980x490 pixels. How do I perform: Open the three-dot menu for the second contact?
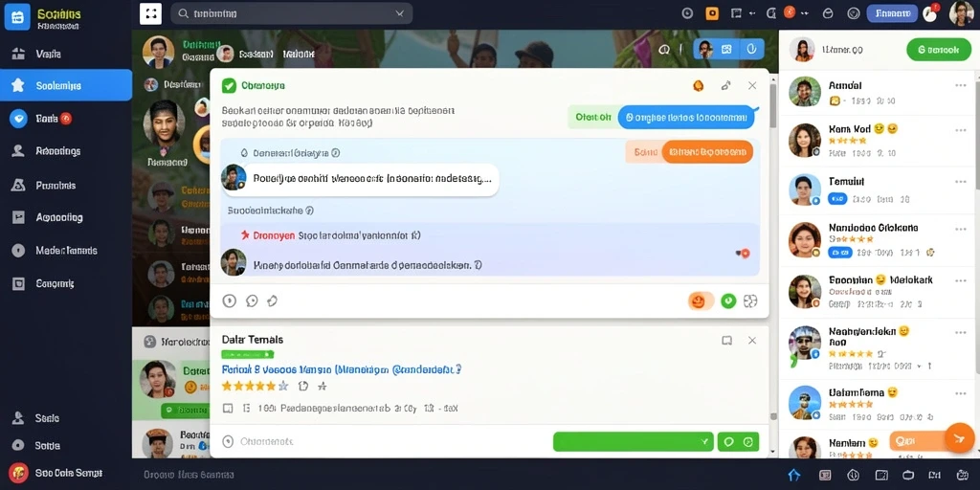point(961,130)
